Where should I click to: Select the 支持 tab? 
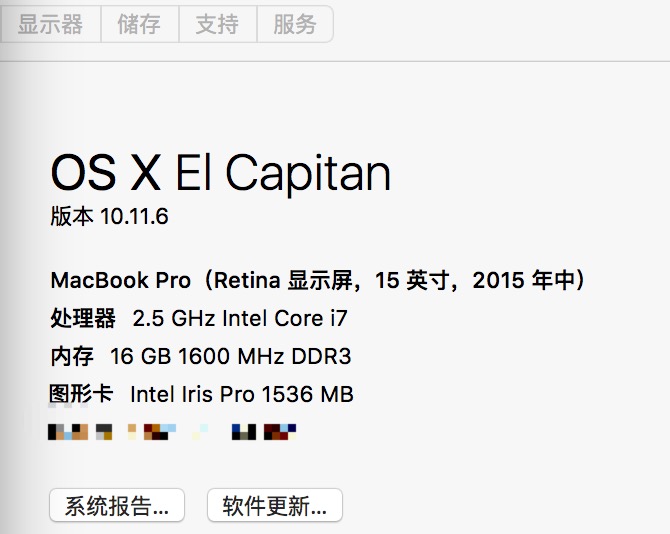pyautogui.click(x=217, y=24)
